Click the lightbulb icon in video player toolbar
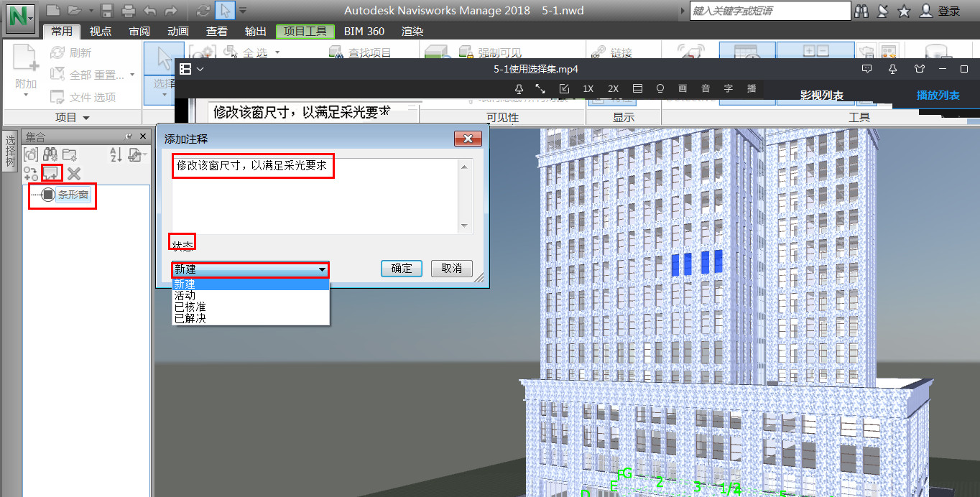The height and width of the screenshot is (497, 980). [660, 88]
